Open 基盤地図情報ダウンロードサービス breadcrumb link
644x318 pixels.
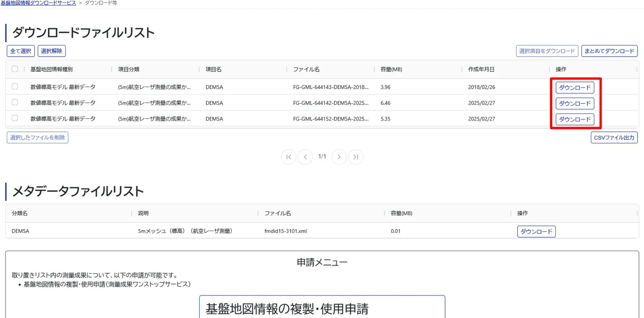[x=38, y=3]
